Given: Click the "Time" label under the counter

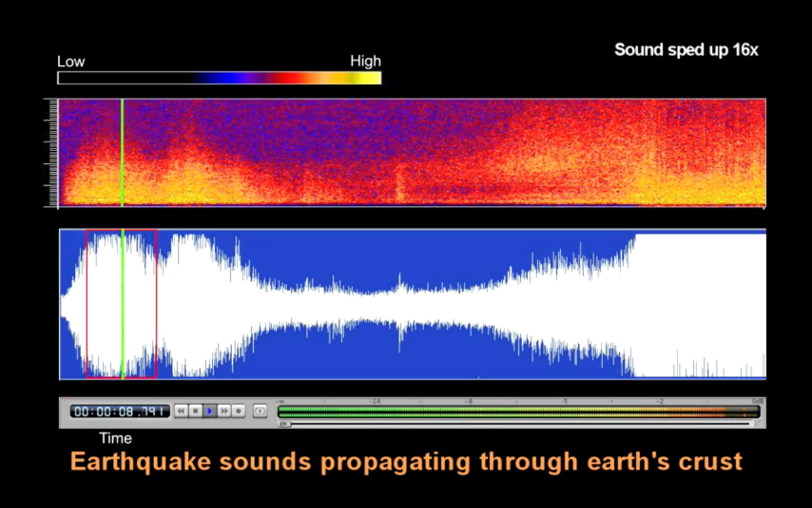Looking at the screenshot, I should [x=115, y=438].
